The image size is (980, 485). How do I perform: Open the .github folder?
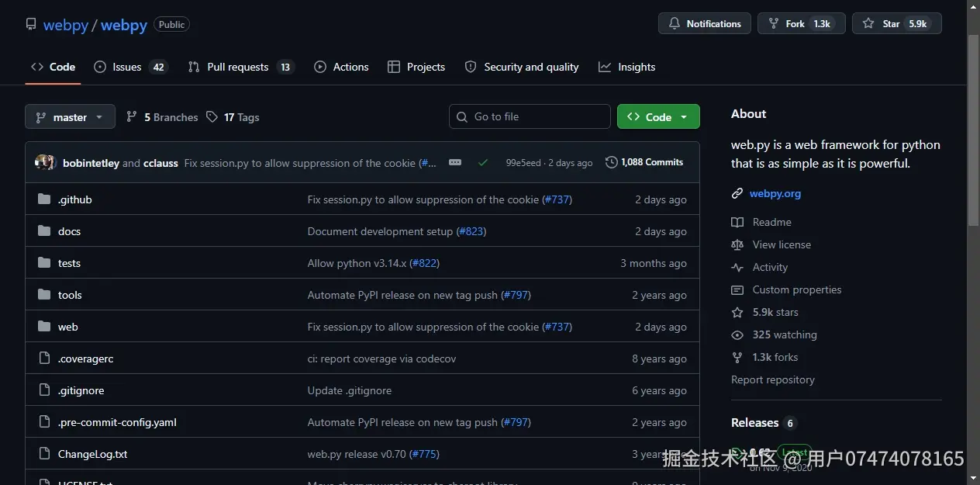click(75, 199)
